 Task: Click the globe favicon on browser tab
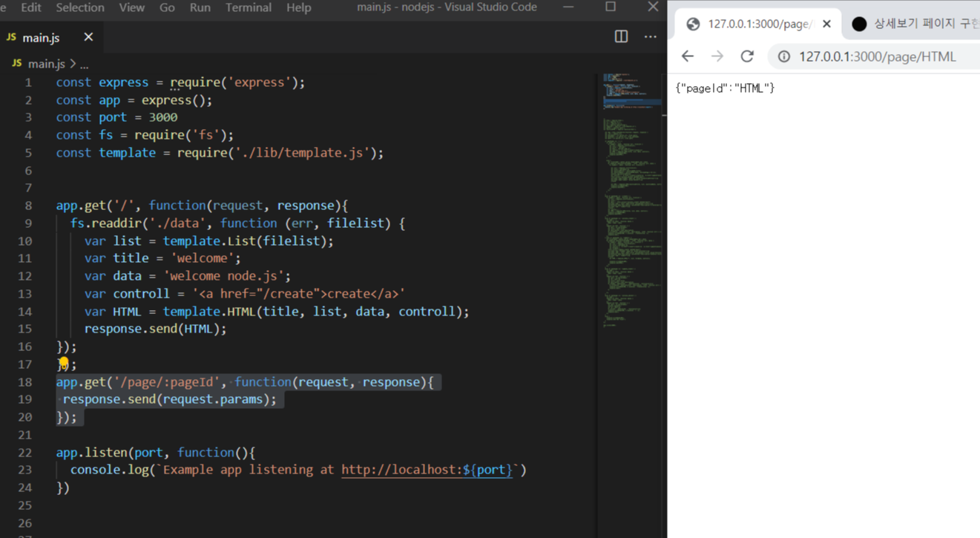tap(693, 24)
